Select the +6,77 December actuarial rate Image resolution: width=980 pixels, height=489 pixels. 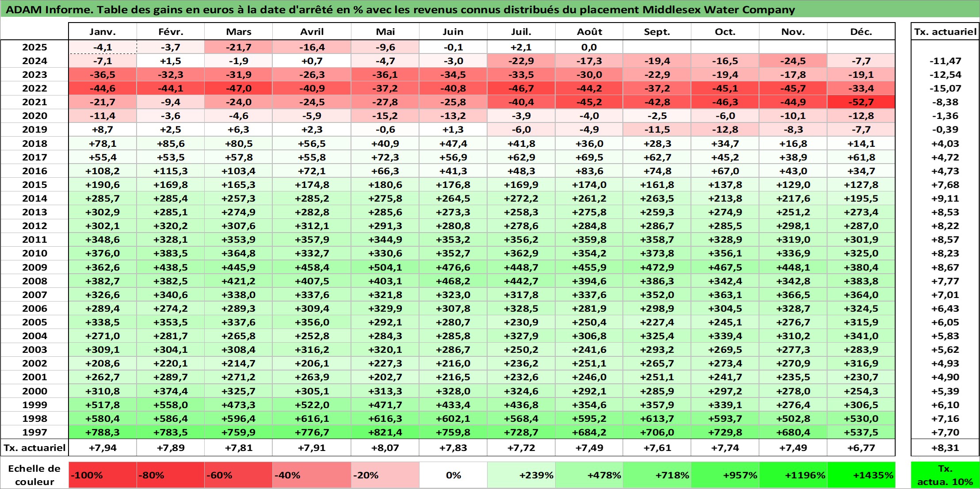coord(861,447)
